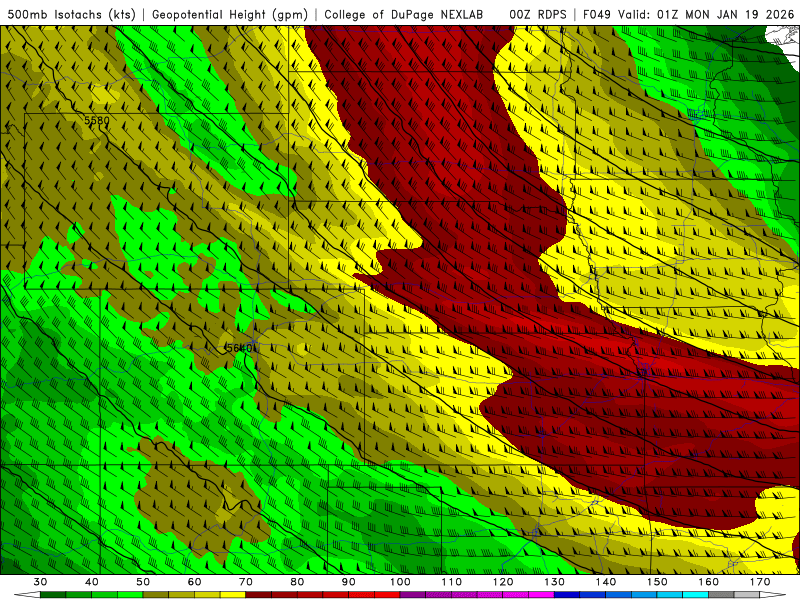This screenshot has height=600, width=800.
Task: Click the dark purple 100-105 kt legend swatch
Action: tap(413, 594)
